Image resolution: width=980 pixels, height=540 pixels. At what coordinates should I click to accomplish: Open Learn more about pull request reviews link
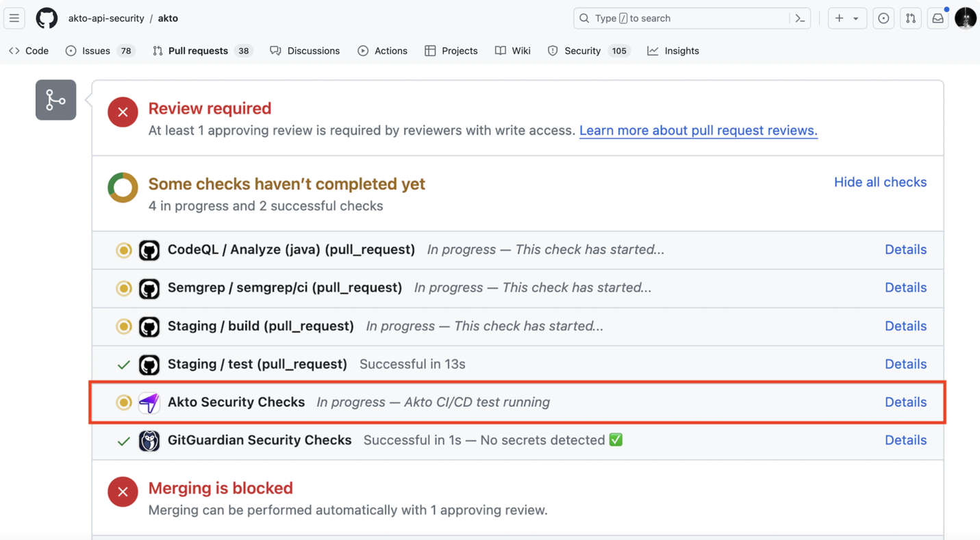[699, 130]
